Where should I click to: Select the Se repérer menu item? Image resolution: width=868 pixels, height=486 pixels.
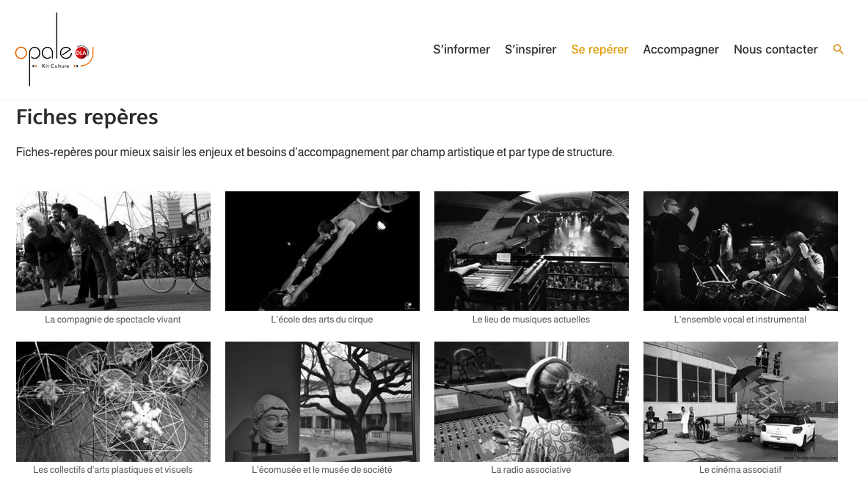coord(599,49)
